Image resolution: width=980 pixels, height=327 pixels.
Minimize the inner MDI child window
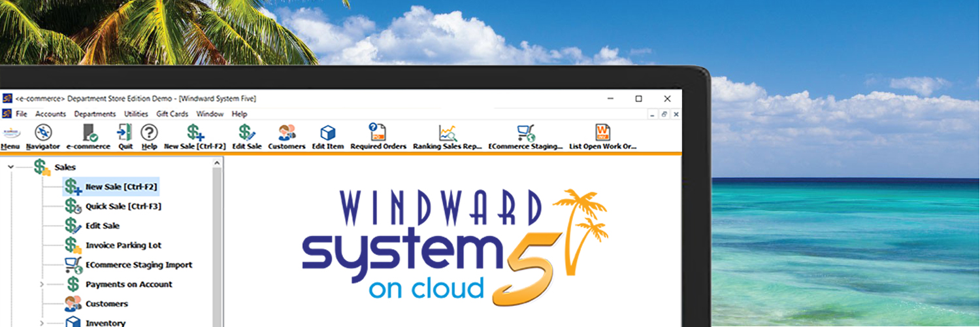[652, 114]
